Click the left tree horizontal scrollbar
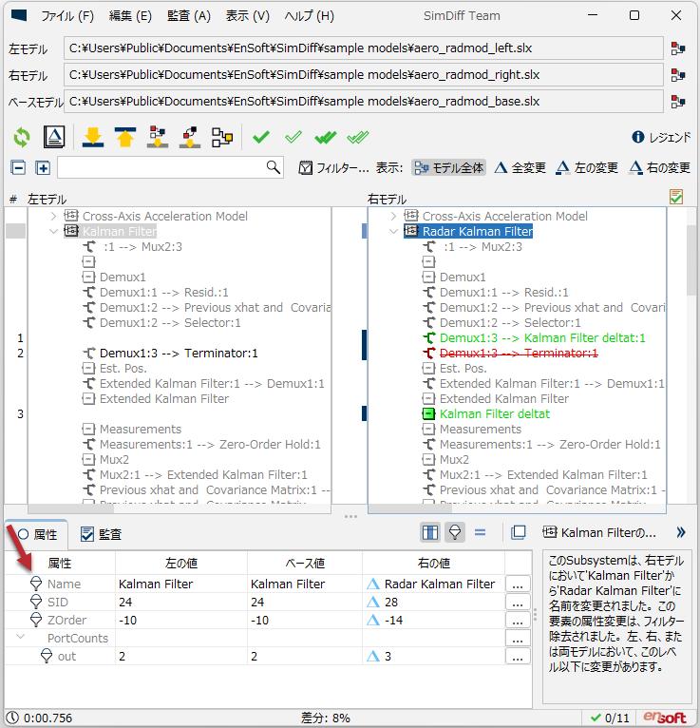 pyautogui.click(x=70, y=508)
